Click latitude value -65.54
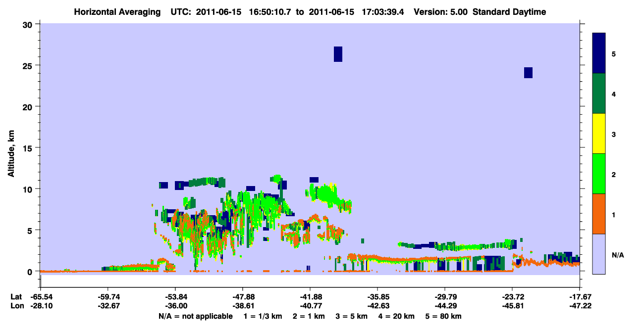 pos(41,297)
